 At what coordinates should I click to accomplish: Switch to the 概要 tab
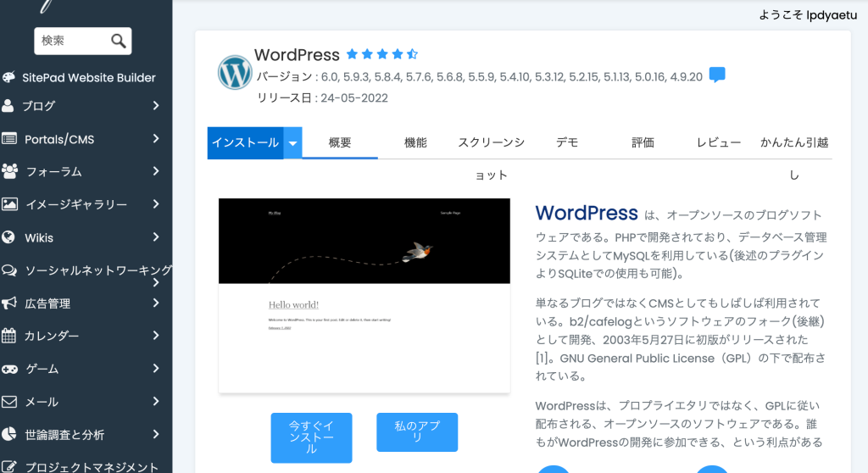click(340, 143)
